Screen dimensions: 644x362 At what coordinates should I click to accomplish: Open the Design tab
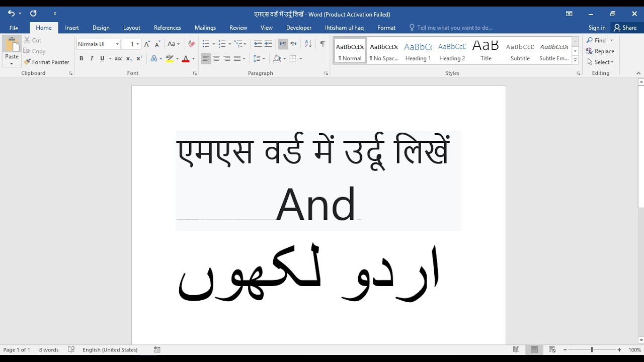[101, 28]
